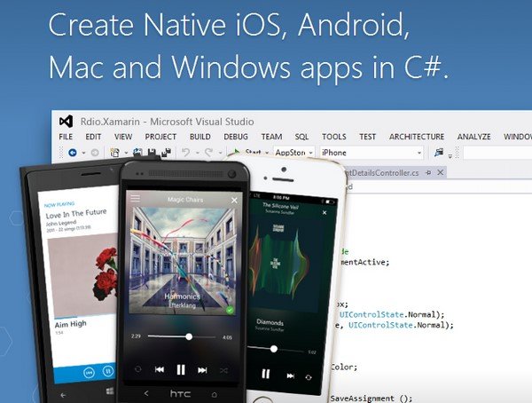Click the HTC player progress slider knob
Viewport: 532px width, 403px height.
click(x=189, y=336)
